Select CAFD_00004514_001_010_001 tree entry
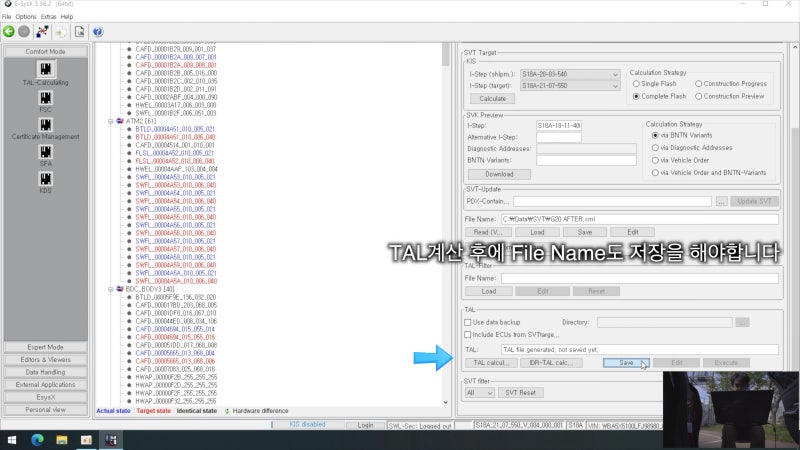Screen dimensions: 800x450 point(175,145)
